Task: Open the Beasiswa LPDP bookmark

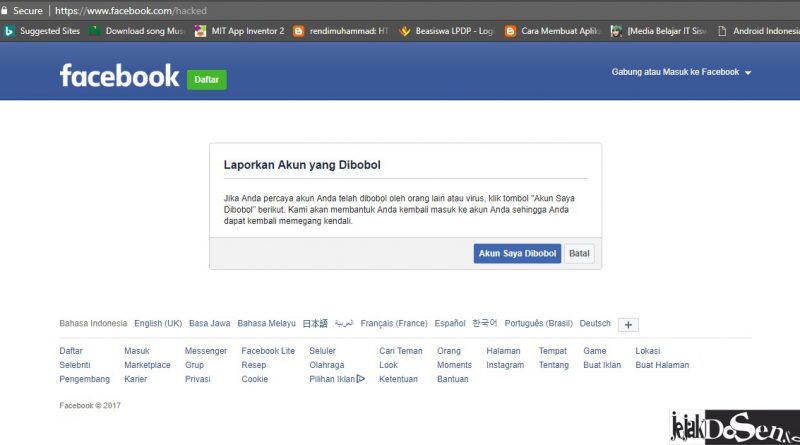Action: click(x=446, y=31)
